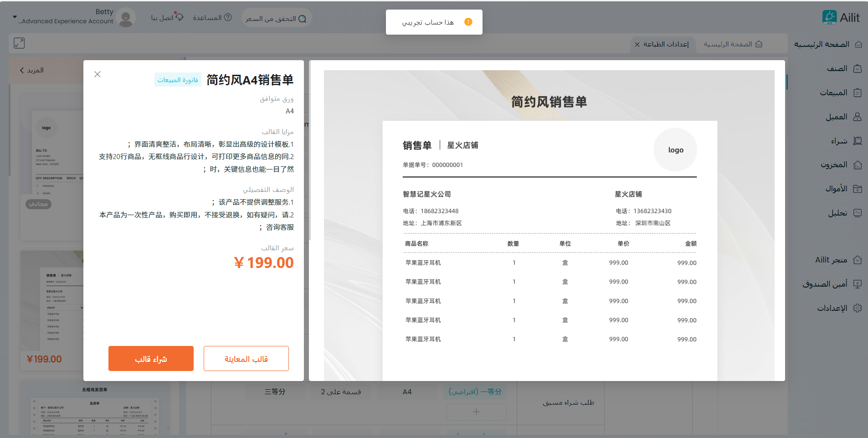Expand the Betty account dropdown arrow
The width and height of the screenshot is (868, 438).
point(15,17)
